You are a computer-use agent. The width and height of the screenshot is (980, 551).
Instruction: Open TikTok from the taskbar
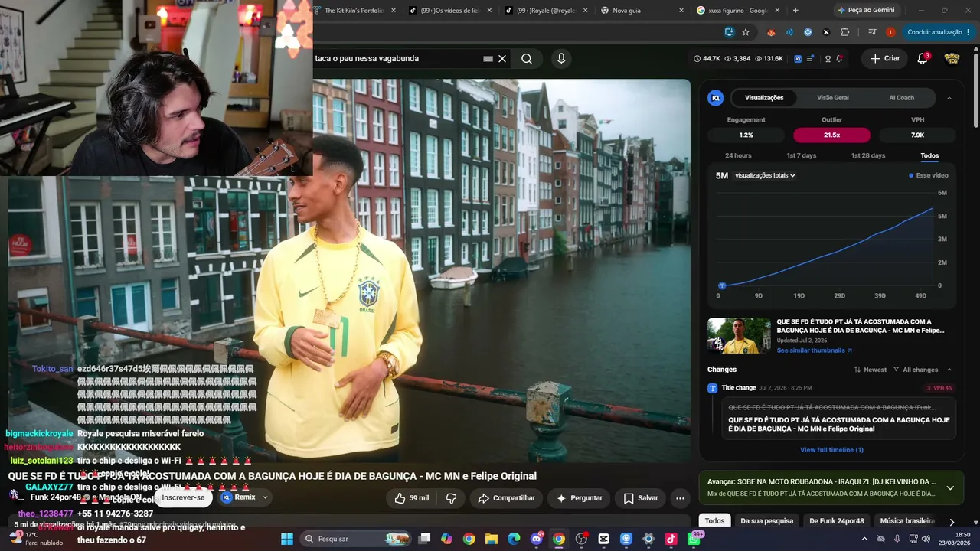coord(671,539)
